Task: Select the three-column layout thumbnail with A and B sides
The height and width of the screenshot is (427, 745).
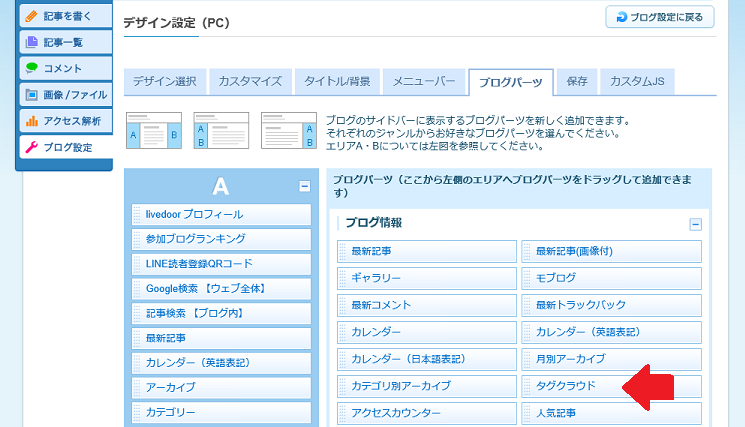Action: coord(154,131)
